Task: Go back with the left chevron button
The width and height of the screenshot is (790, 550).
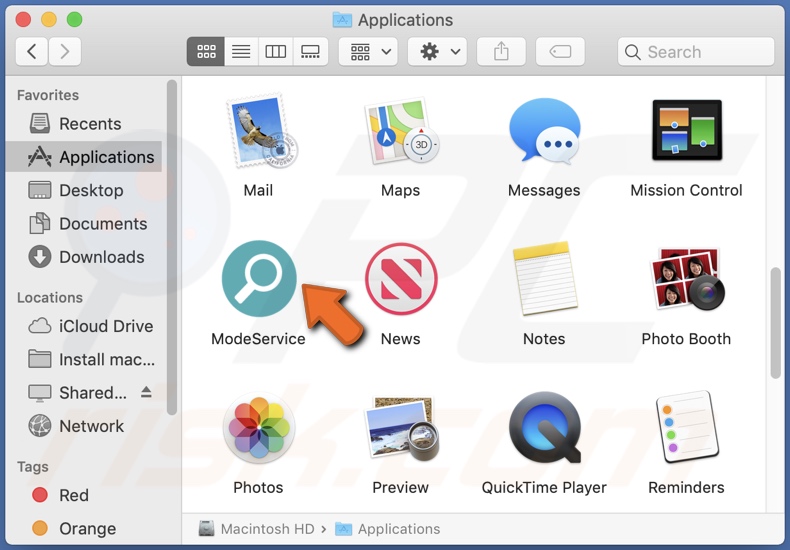Action: [x=32, y=51]
